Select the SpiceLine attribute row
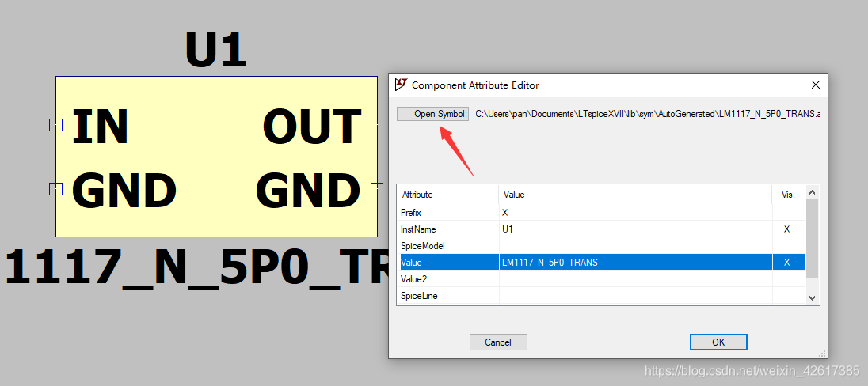The width and height of the screenshot is (868, 386). pyautogui.click(x=601, y=295)
